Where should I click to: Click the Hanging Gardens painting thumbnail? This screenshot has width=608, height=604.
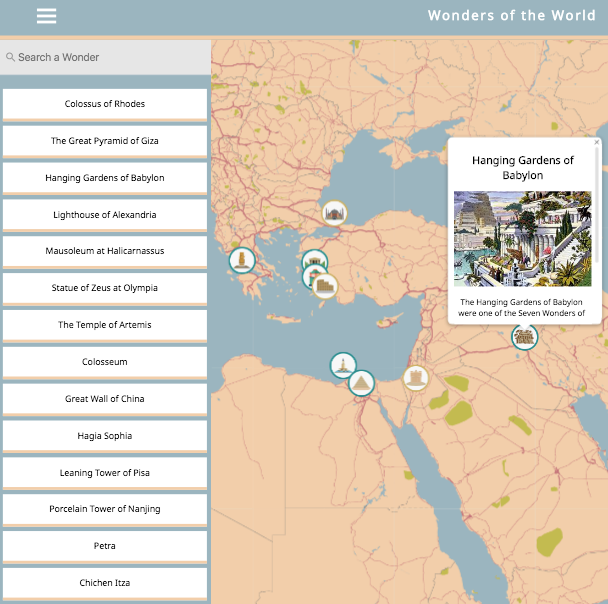click(x=522, y=239)
